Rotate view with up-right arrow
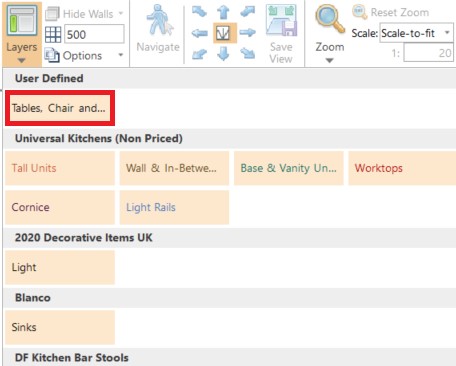 click(x=248, y=12)
